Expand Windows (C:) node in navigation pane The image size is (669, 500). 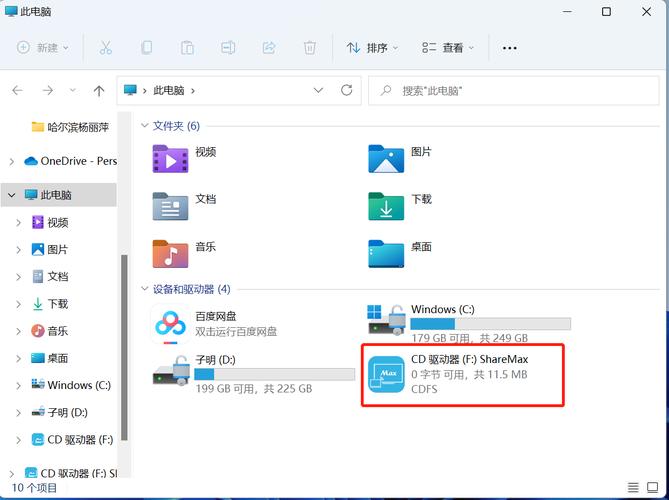[18, 386]
